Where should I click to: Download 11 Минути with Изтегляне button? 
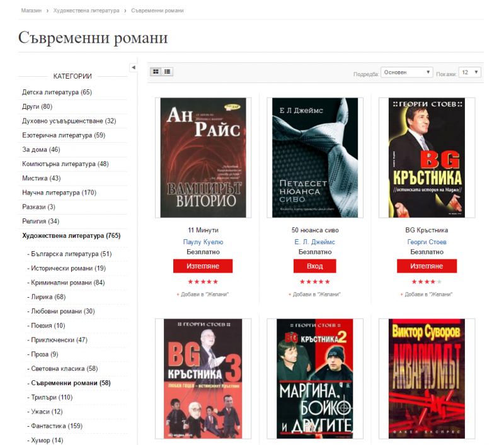click(x=203, y=266)
